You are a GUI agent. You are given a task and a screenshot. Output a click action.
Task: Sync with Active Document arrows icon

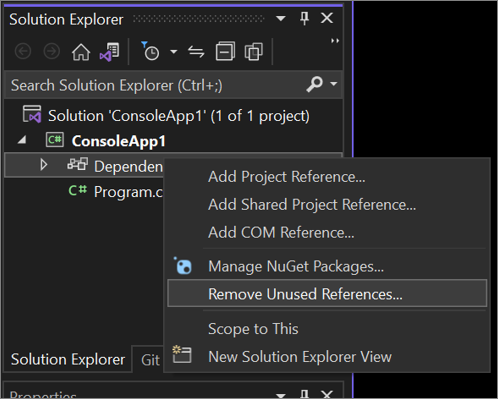[196, 52]
